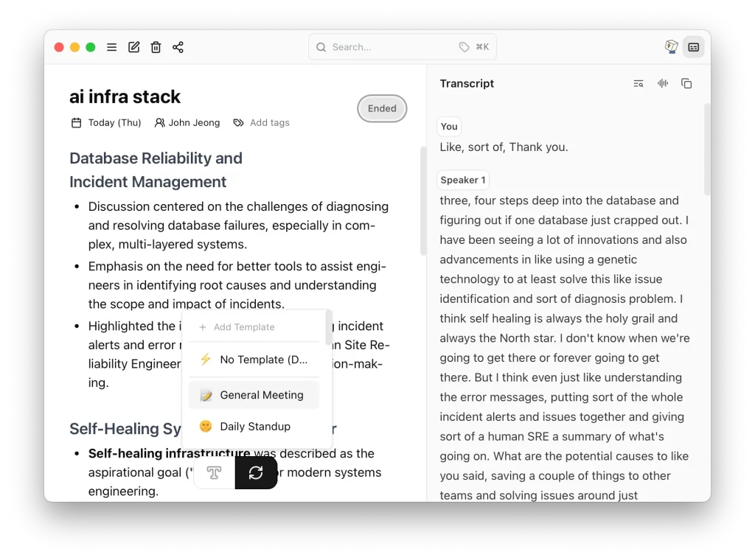Open the audio waveform view icon
This screenshot has width=755, height=560.
(662, 83)
